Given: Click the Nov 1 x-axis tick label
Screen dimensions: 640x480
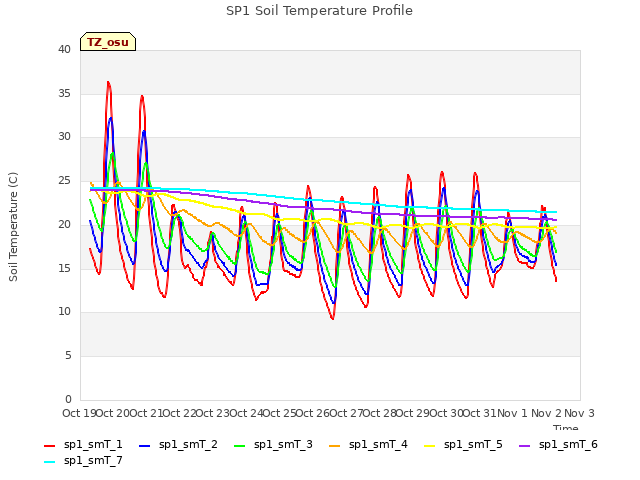Looking at the screenshot, I should coord(512,413).
